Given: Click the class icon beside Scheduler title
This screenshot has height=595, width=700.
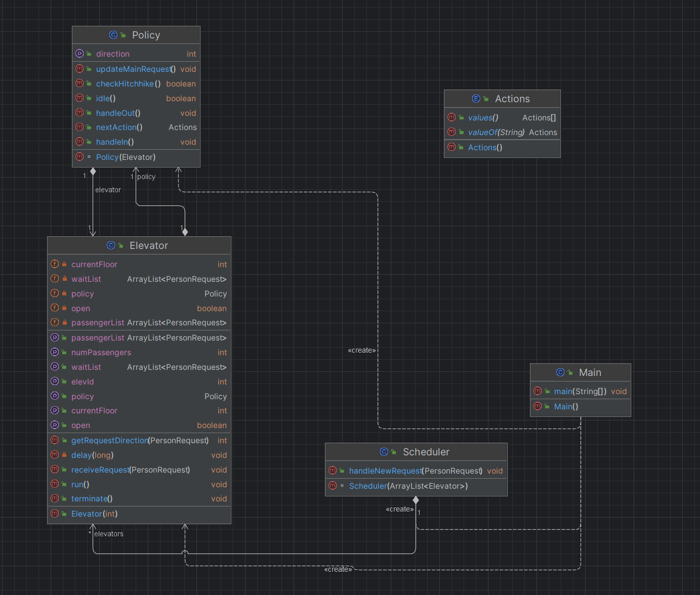Looking at the screenshot, I should point(384,452).
